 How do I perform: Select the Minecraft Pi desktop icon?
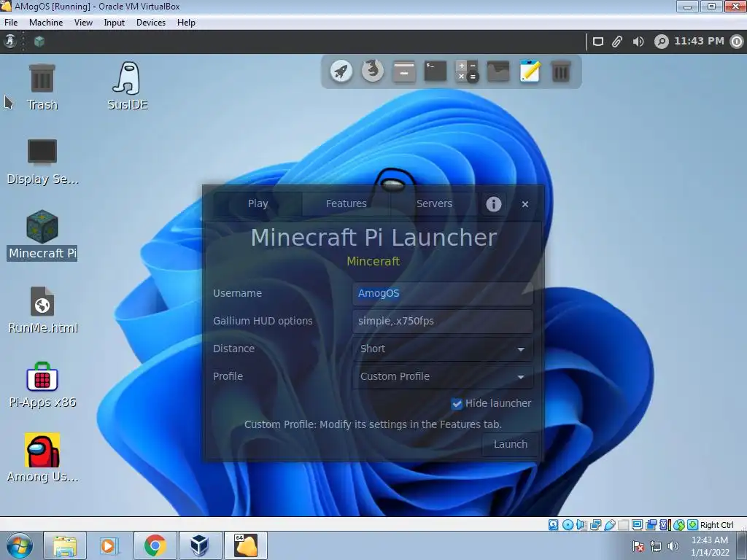(42, 236)
